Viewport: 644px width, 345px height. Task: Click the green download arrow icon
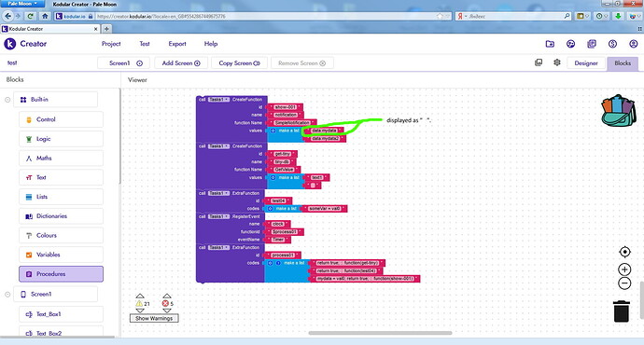[618, 16]
